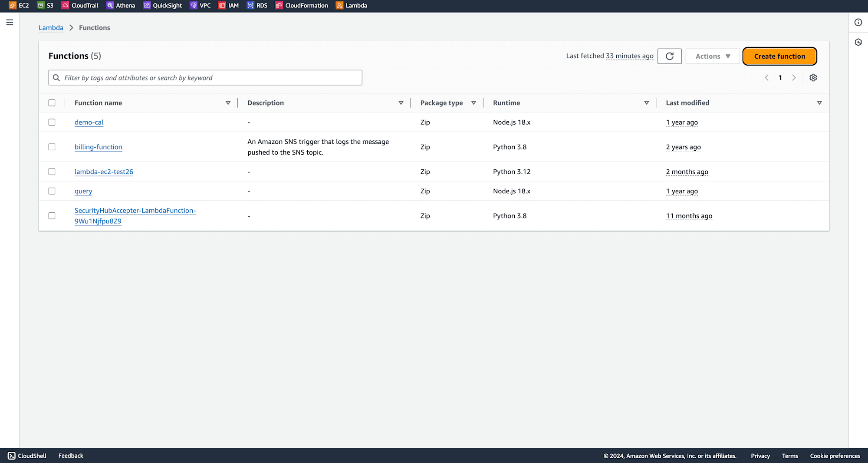Image resolution: width=868 pixels, height=463 pixels.
Task: Select all functions checkbox in header
Action: pos(52,103)
